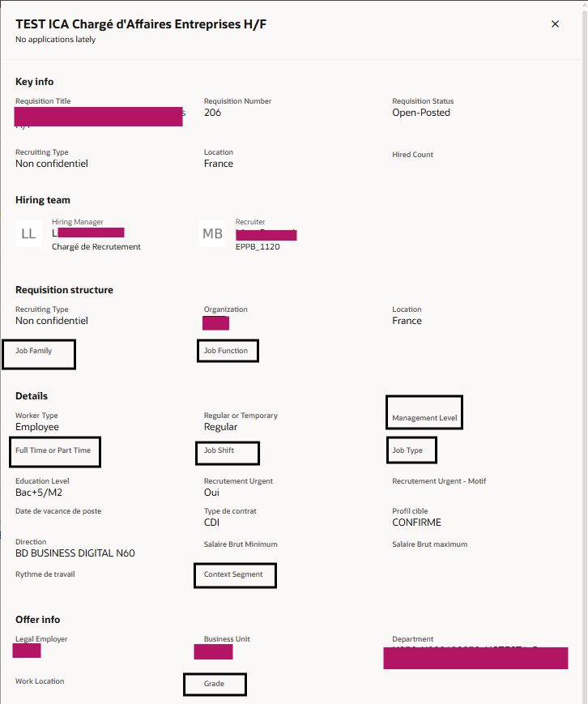Click the Hiring Manager avatar labeled LL
Viewport: 588px width, 704px height.
[28, 233]
